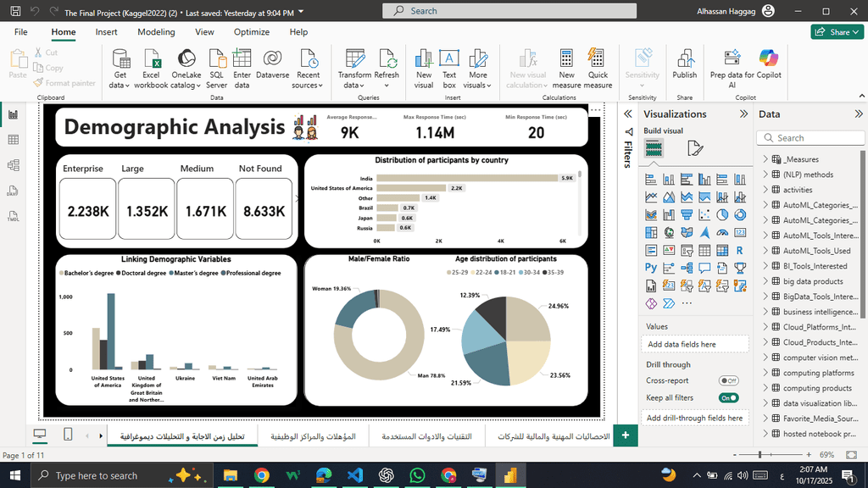Select the Python visual icon
The width and height of the screenshot is (868, 488).
(651, 267)
